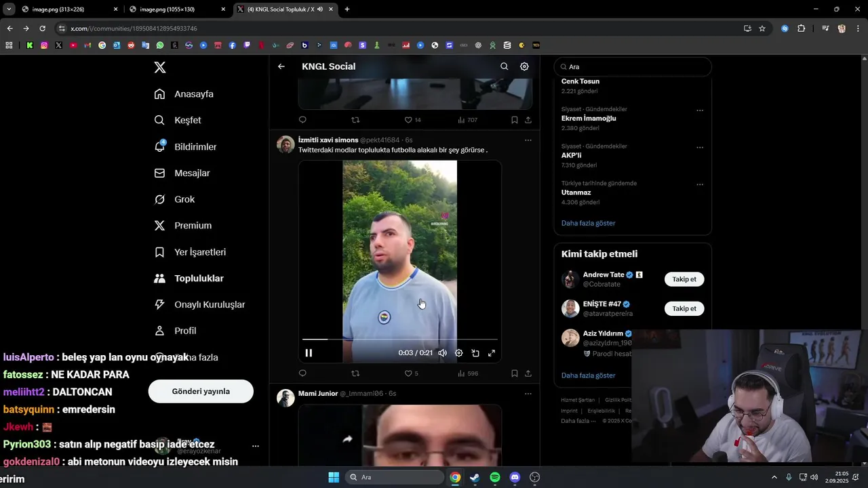Share the post with 707 views
Viewport: 868px width, 488px height.
(528, 120)
